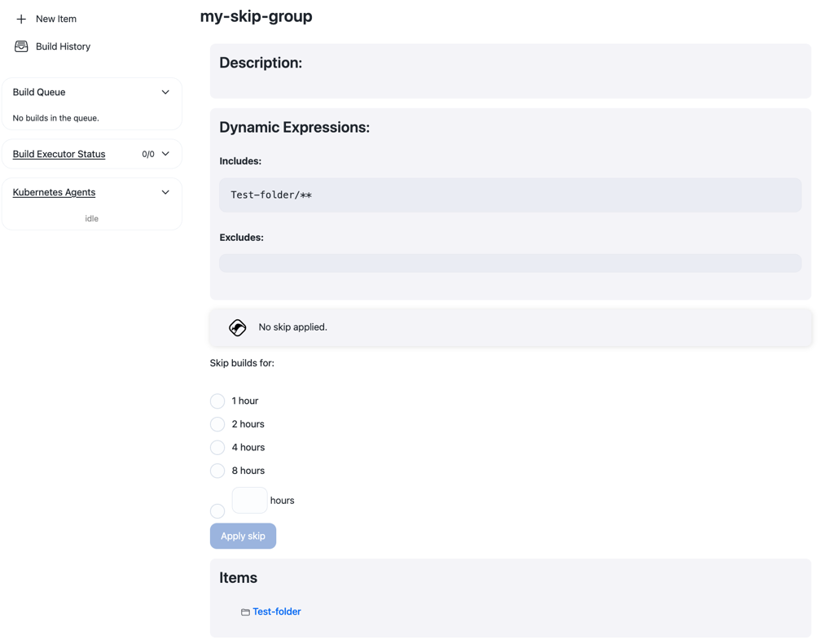This screenshot has width=834, height=644.
Task: Click the No builds in the queue text
Action: click(x=56, y=118)
